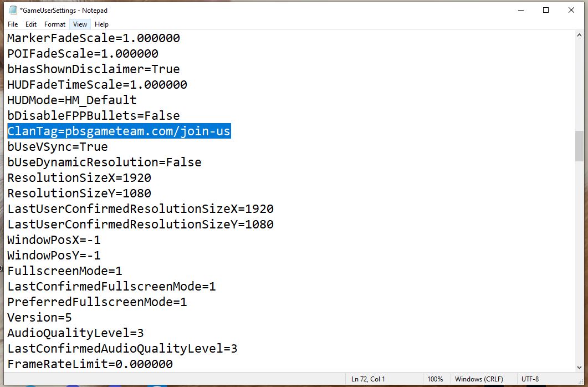Image resolution: width=588 pixels, height=387 pixels.
Task: Click the Windows (CRLF) status entry
Action: point(479,379)
